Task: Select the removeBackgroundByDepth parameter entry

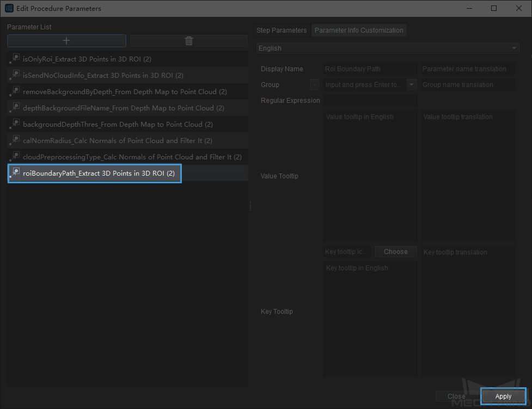Action: [x=125, y=92]
